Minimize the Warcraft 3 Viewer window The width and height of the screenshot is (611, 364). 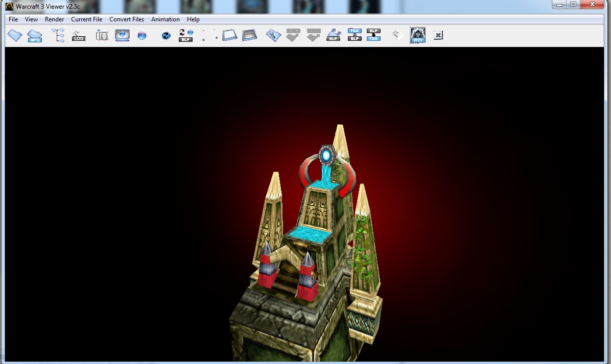(x=559, y=5)
